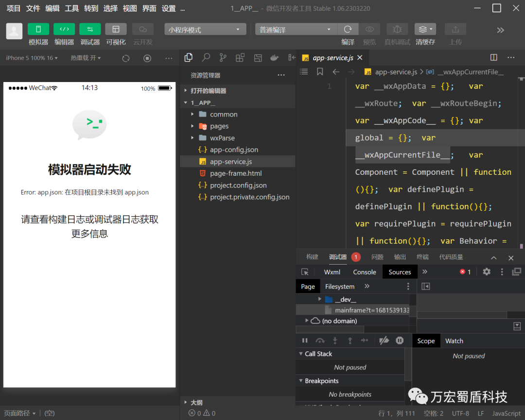Viewport: 525px width, 420px height.
Task: Switch to the 问题 tab
Action: click(x=377, y=257)
